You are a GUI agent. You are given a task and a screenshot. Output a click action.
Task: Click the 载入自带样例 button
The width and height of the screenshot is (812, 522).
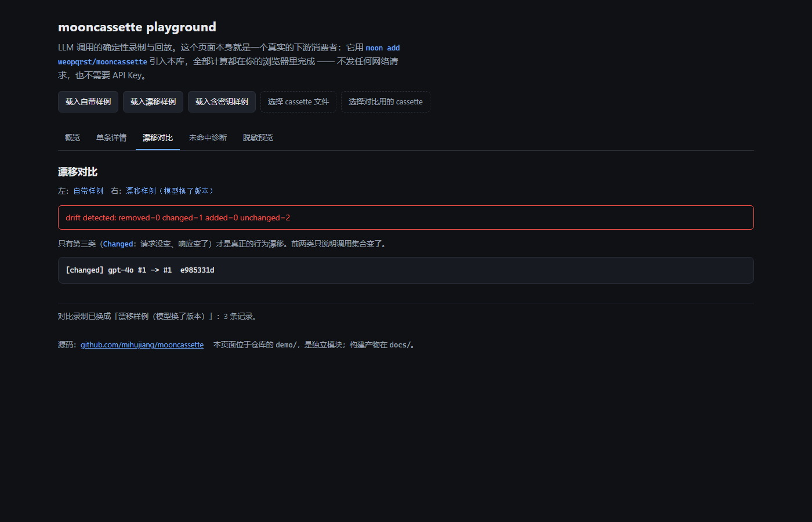click(x=88, y=101)
